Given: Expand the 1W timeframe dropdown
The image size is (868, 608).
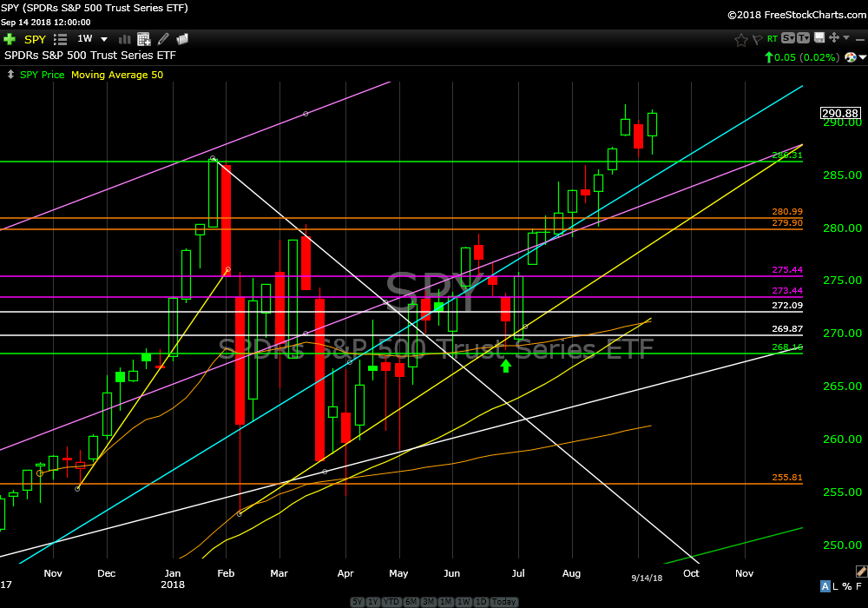Looking at the screenshot, I should click(x=104, y=39).
